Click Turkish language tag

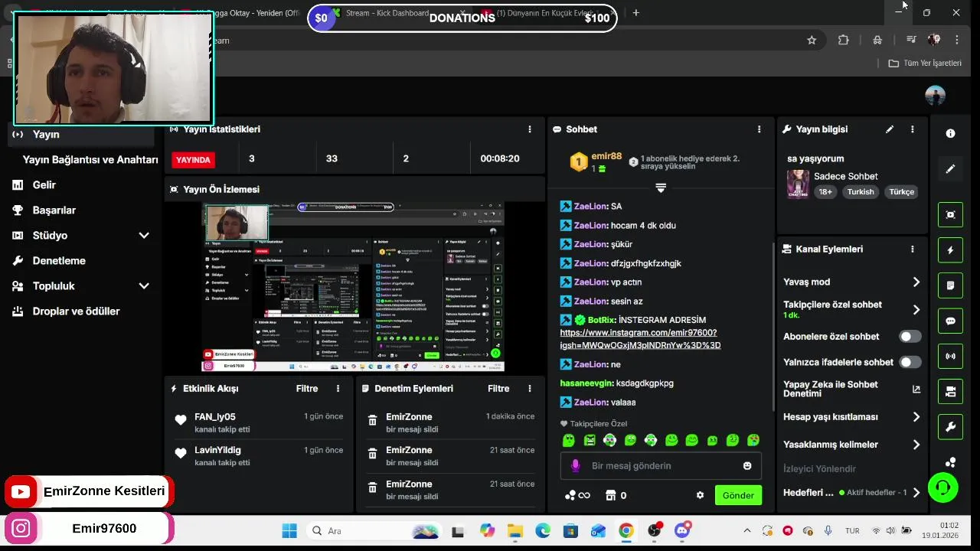pyautogui.click(x=860, y=192)
